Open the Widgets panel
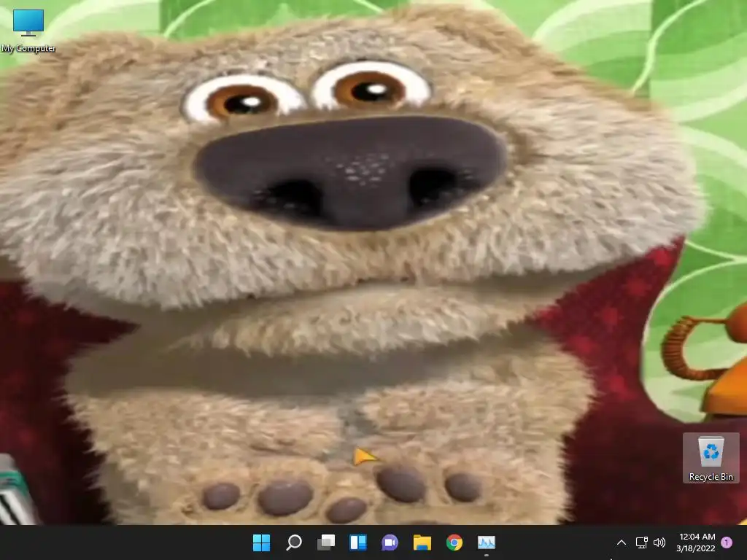The image size is (747, 560). [358, 542]
